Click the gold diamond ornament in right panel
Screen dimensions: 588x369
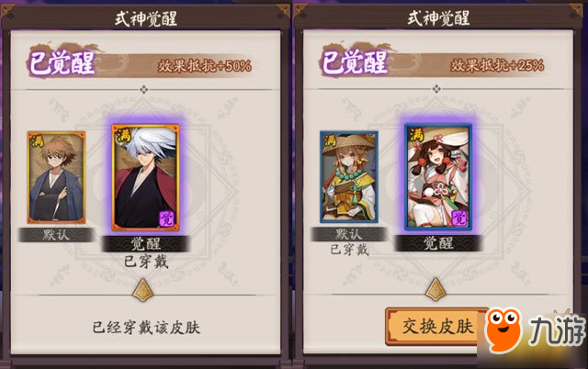pyautogui.click(x=435, y=289)
